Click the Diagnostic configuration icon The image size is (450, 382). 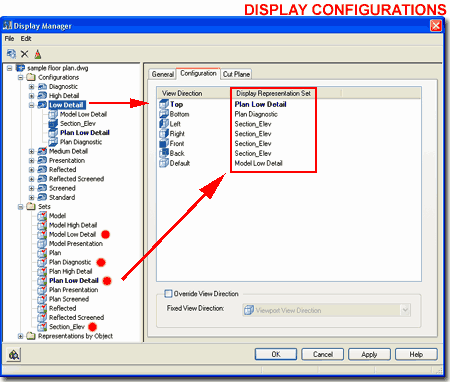(42, 87)
